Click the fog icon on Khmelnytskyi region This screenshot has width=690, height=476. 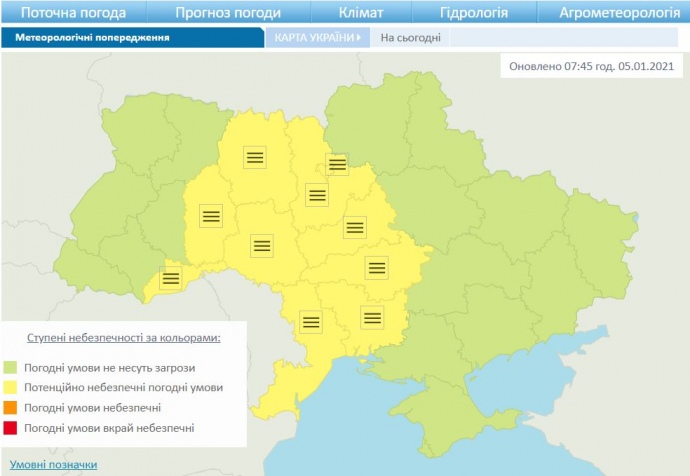(210, 215)
